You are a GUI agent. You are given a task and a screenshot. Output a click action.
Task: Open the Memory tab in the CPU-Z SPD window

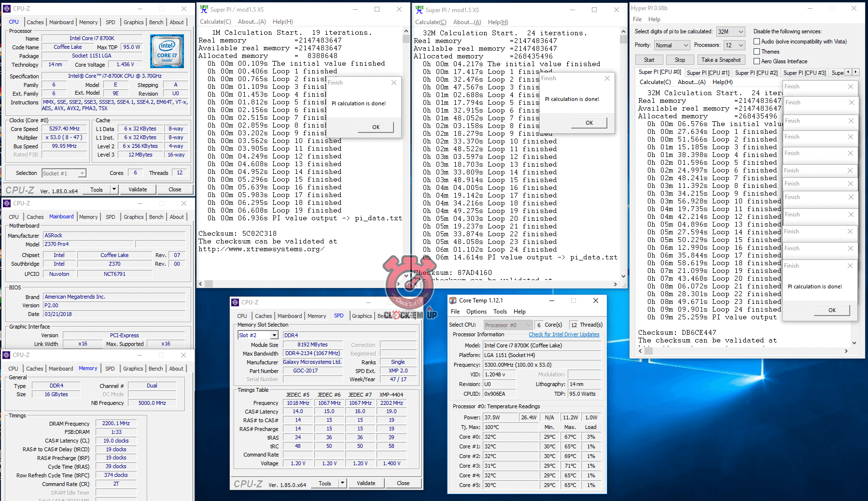317,316
